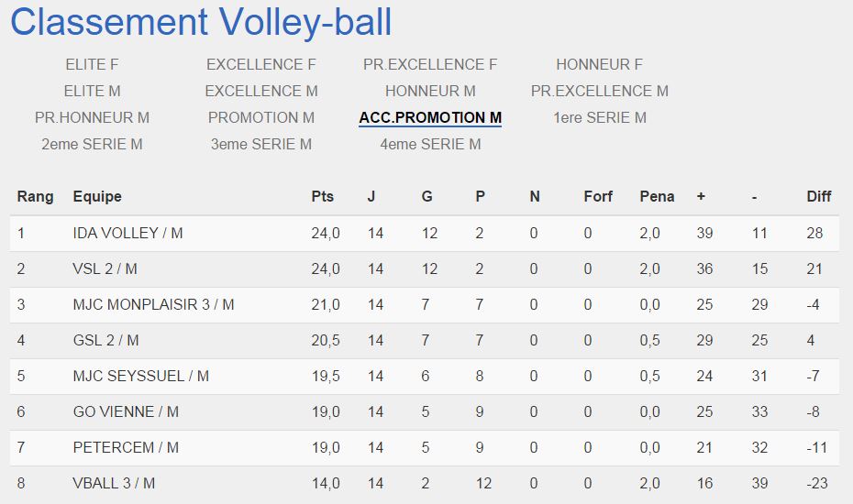Switch to PR.EXCELLENCE M tab
This screenshot has width=853, height=504.
[600, 92]
